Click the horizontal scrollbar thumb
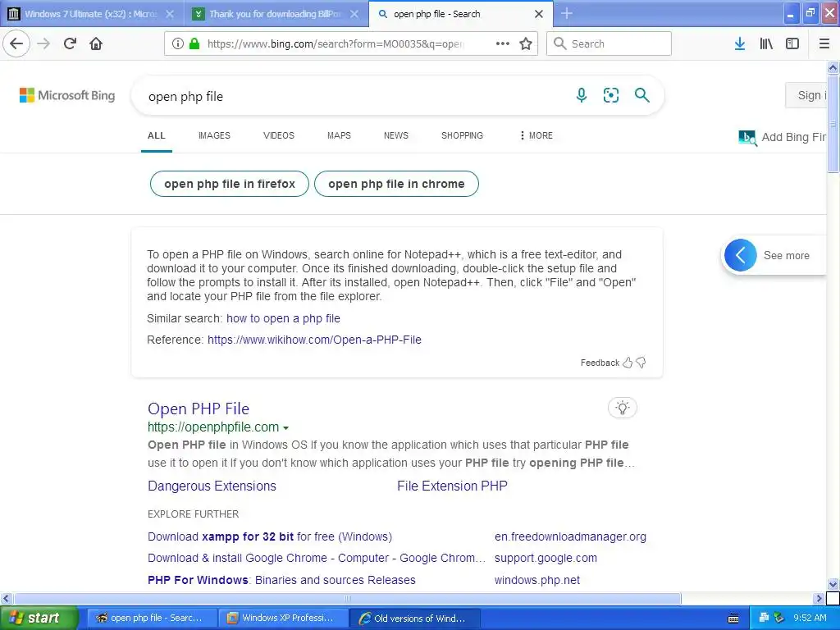 click(x=347, y=598)
